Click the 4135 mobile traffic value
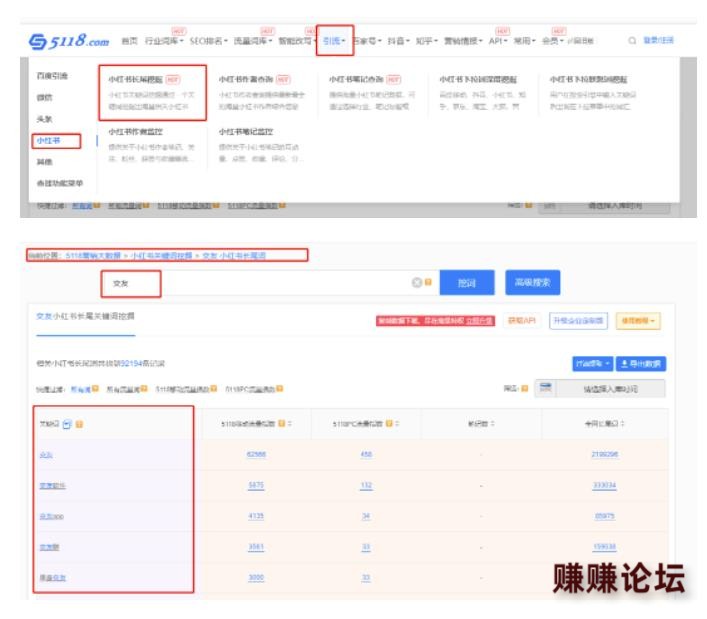This screenshot has height=619, width=707. [256, 516]
